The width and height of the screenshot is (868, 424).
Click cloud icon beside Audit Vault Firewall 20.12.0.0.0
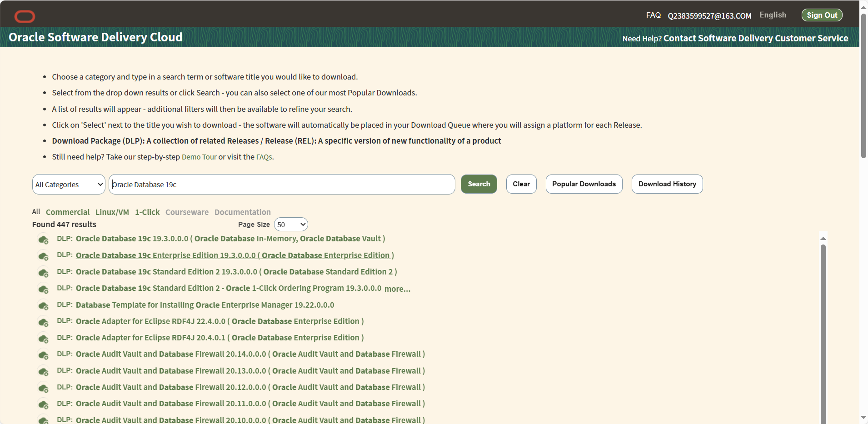[43, 388]
